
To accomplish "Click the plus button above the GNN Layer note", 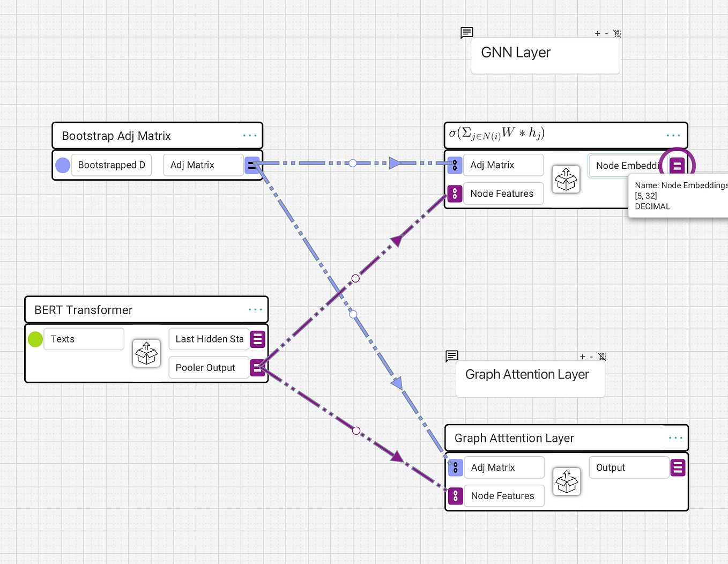I will [597, 33].
